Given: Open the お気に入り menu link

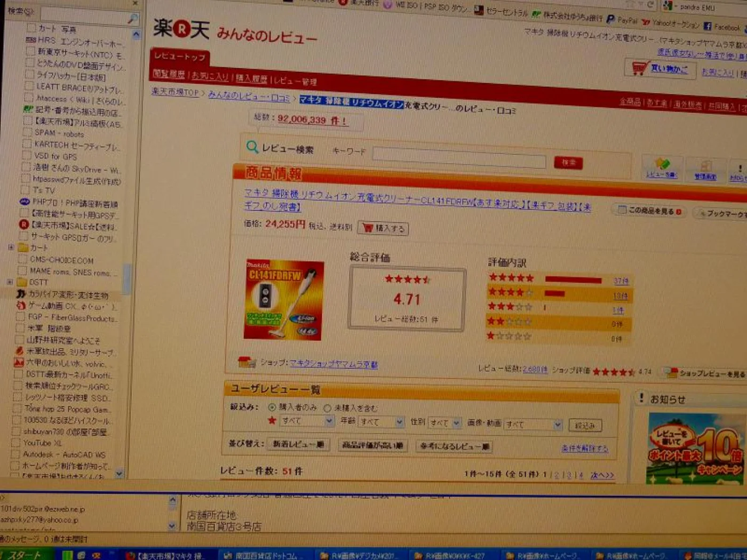Looking at the screenshot, I should [x=210, y=76].
